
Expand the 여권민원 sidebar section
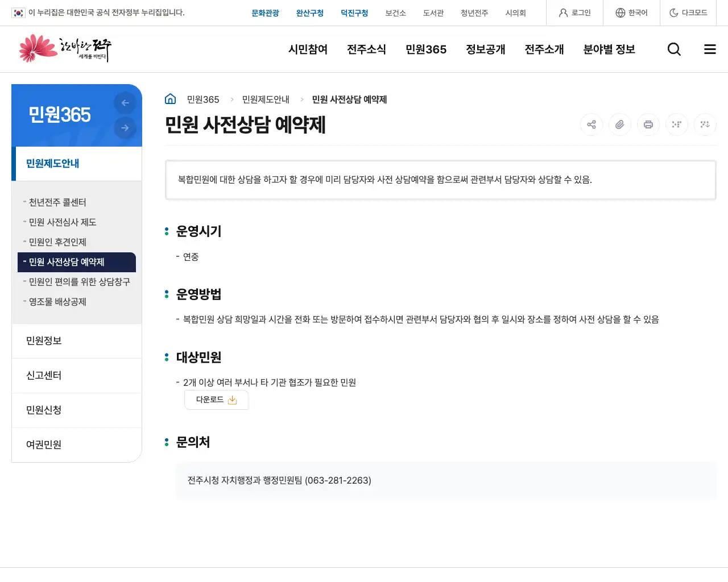pos(77,445)
